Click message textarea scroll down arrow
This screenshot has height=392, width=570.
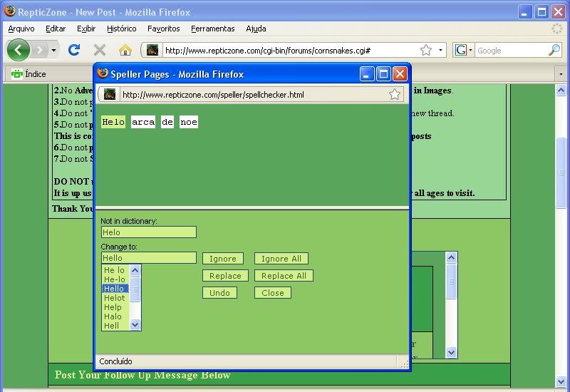pyautogui.click(x=451, y=352)
